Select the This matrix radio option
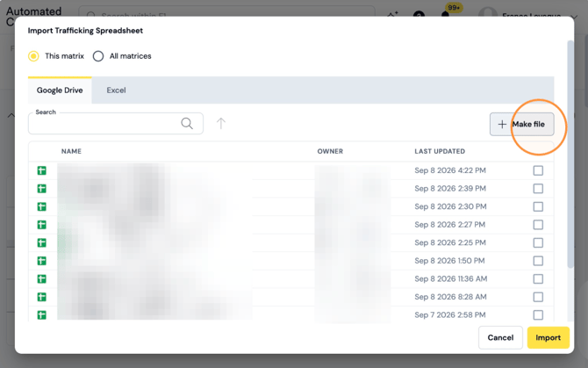 click(33, 56)
